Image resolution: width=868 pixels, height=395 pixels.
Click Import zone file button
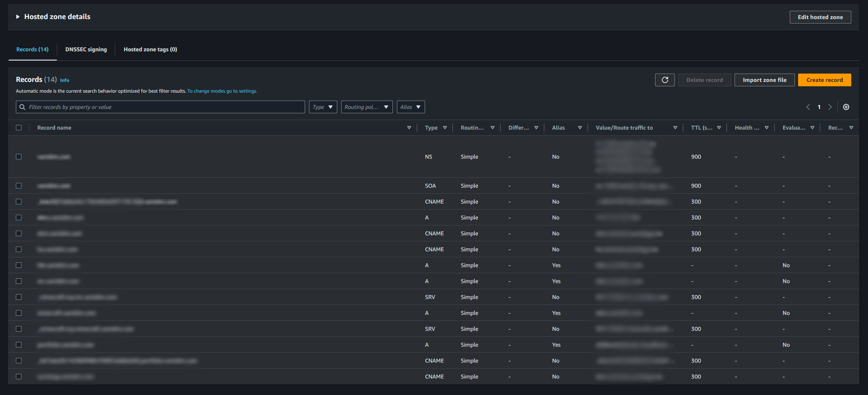coord(764,80)
